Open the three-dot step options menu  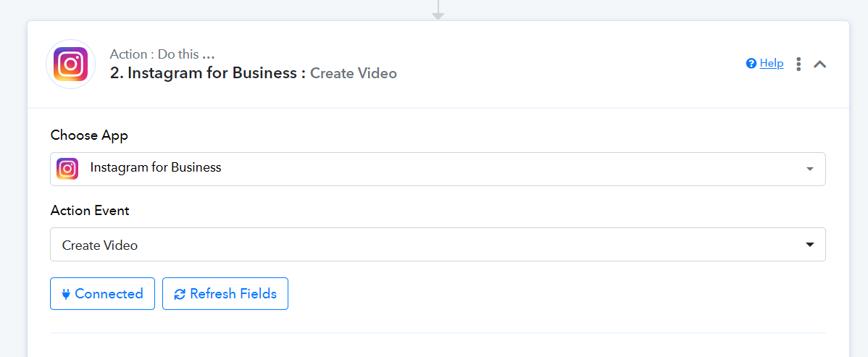pyautogui.click(x=798, y=64)
